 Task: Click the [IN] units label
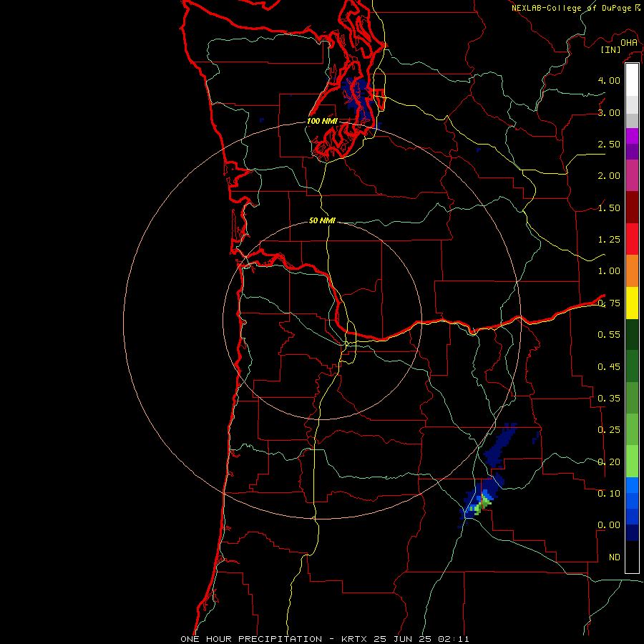(x=611, y=49)
